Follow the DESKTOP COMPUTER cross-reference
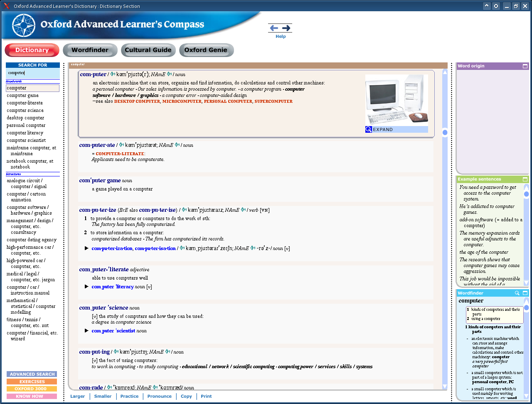 [x=137, y=101]
